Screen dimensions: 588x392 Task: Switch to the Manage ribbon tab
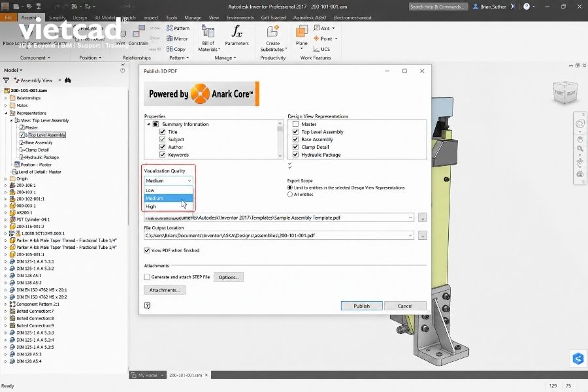pyautogui.click(x=193, y=18)
